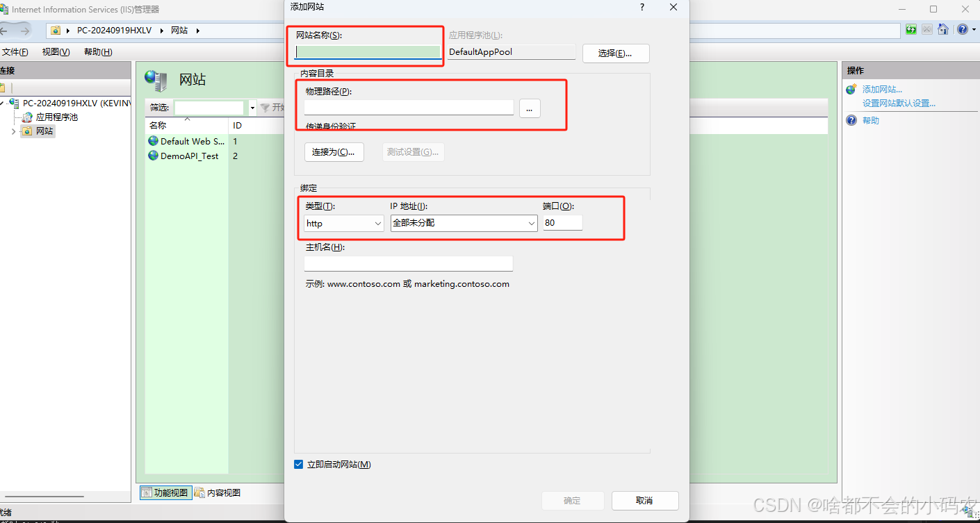Click the back navigation arrow
Screen dimensions: 980x523
(x=10, y=30)
